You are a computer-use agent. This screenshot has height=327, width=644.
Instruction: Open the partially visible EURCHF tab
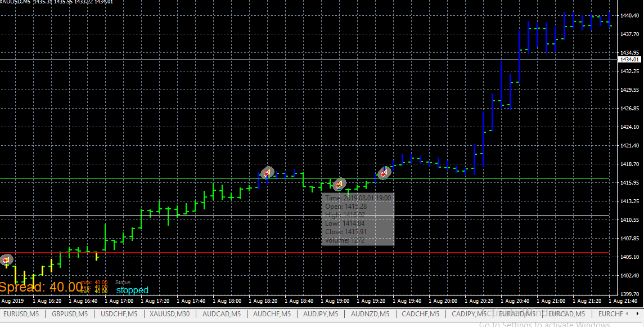610,314
